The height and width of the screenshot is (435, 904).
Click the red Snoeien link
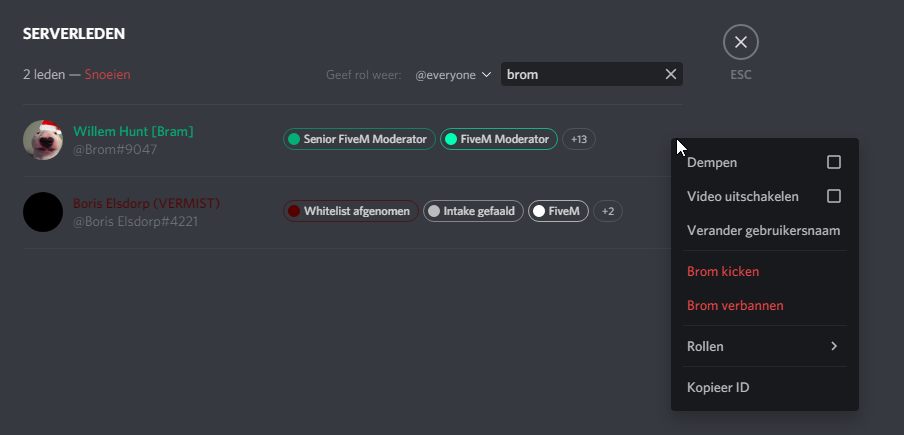point(107,74)
